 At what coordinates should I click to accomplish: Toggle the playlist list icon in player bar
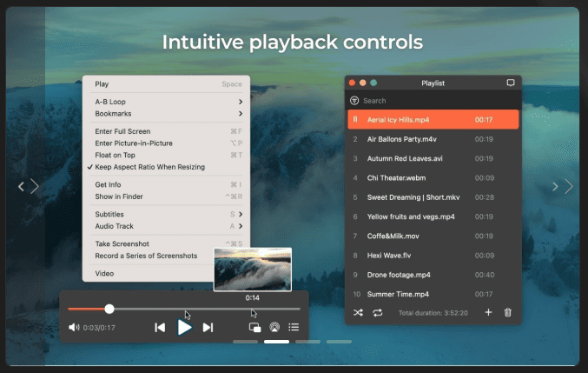[x=294, y=327]
